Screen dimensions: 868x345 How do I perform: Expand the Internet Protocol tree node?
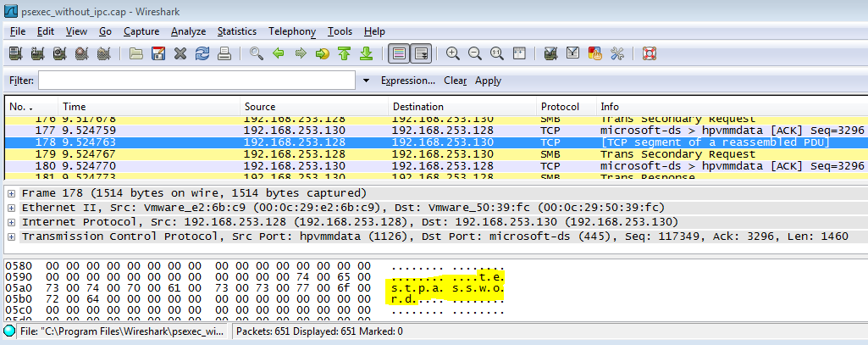tap(12, 223)
